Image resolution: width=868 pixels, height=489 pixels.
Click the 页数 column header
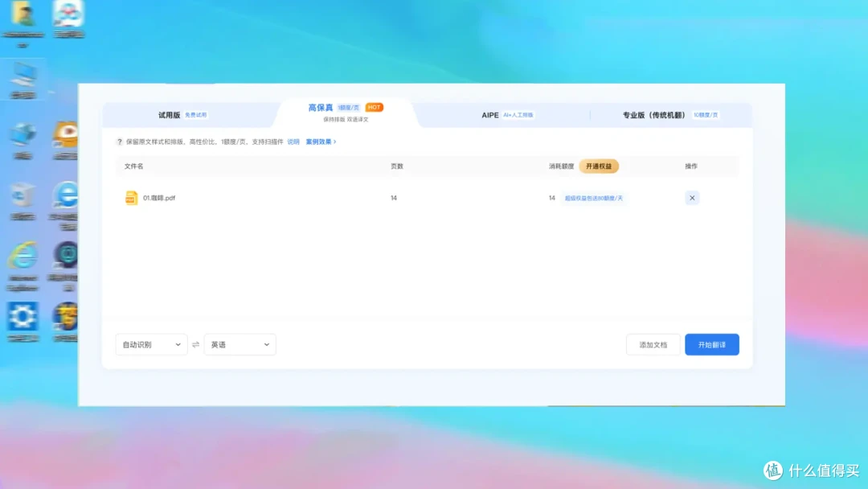397,166
